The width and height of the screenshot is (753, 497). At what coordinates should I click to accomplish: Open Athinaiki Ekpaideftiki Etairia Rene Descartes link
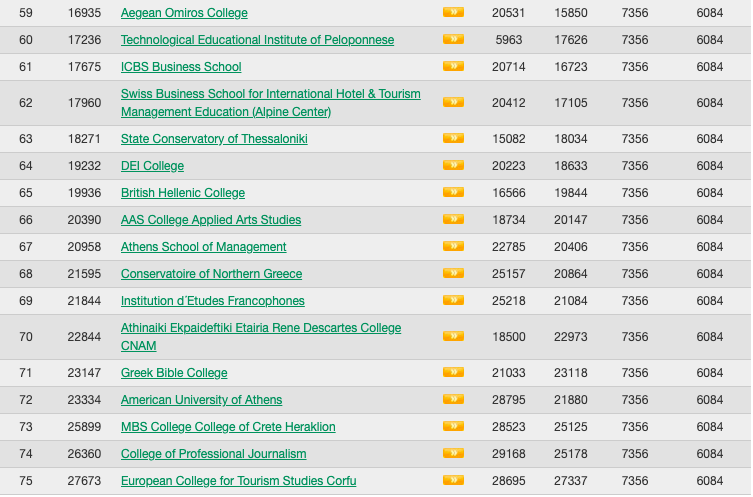pos(261,337)
